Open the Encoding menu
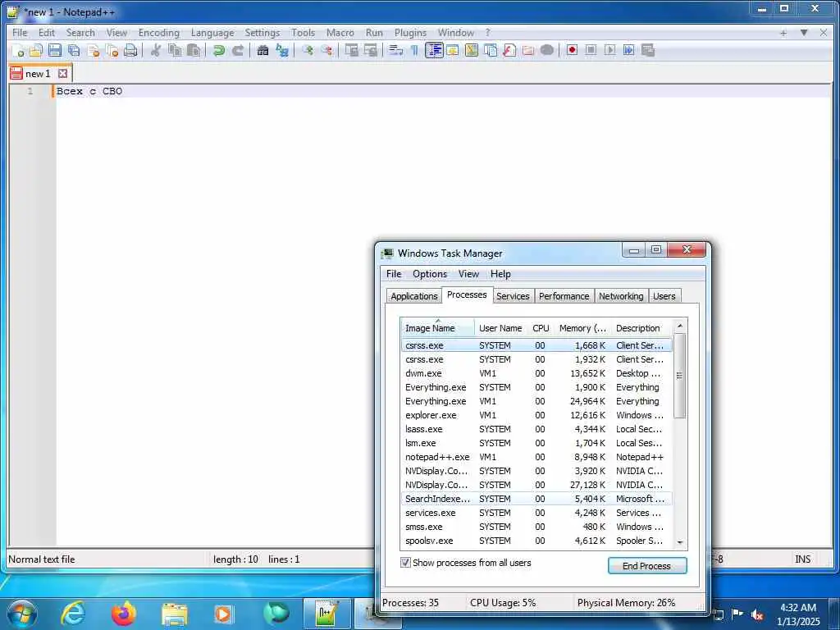The width and height of the screenshot is (840, 630). pos(158,33)
